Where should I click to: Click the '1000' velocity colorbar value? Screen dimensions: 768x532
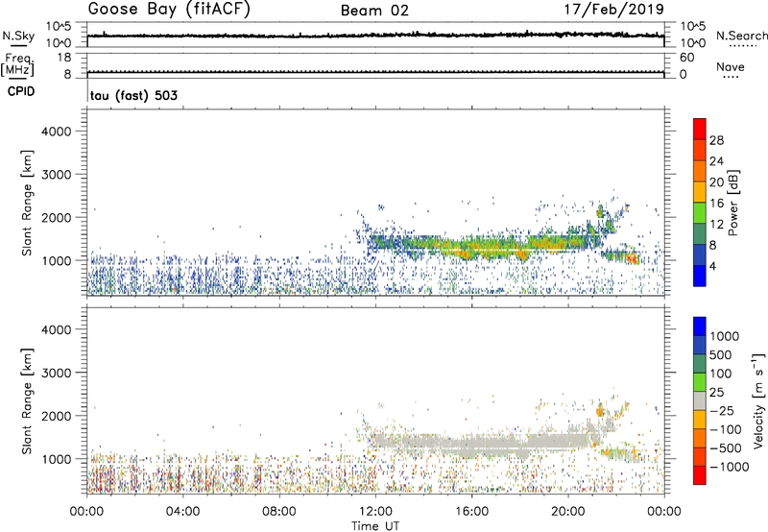click(725, 336)
